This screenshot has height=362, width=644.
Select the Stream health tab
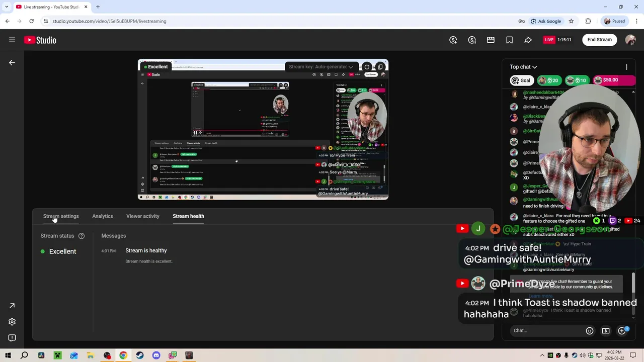tap(188, 216)
